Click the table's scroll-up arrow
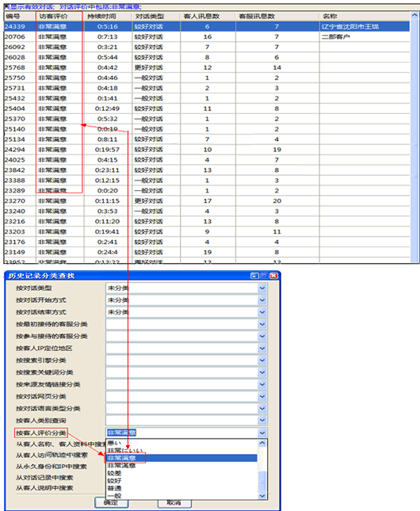Viewport: 420px width, 511px height. pyautogui.click(x=414, y=15)
